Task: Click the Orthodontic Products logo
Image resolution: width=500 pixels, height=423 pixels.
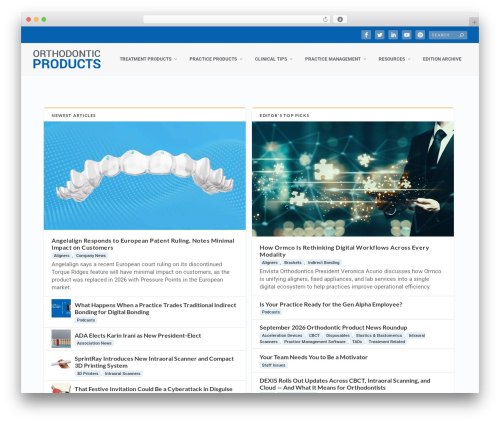Action: point(67,59)
